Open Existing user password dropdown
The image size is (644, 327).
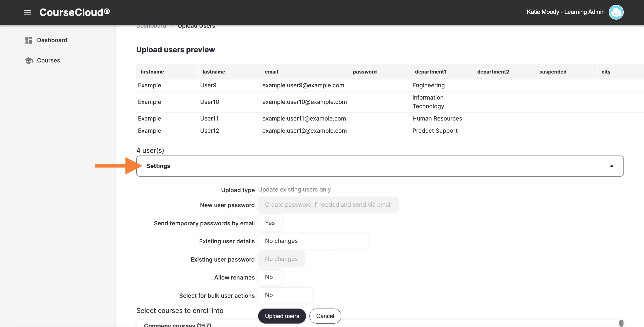281,259
